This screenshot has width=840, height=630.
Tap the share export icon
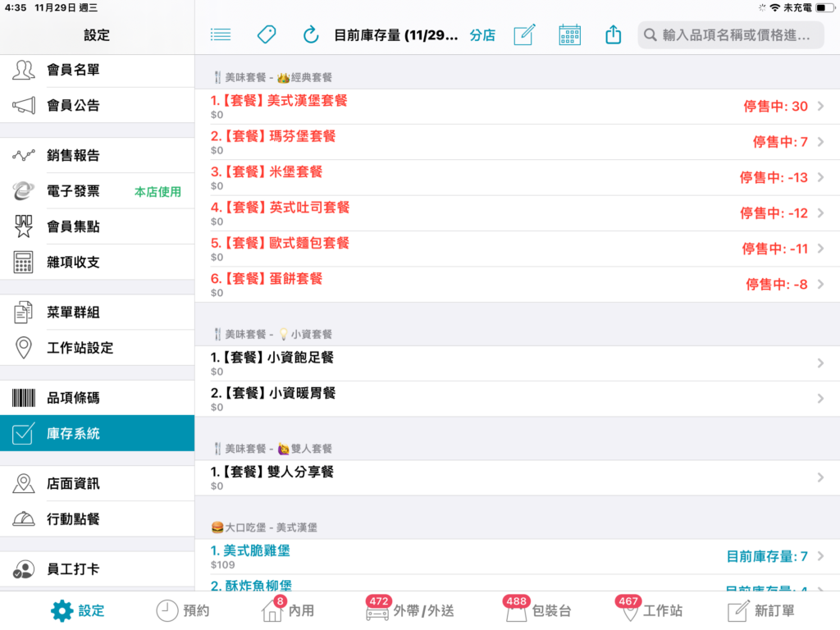[x=614, y=35]
